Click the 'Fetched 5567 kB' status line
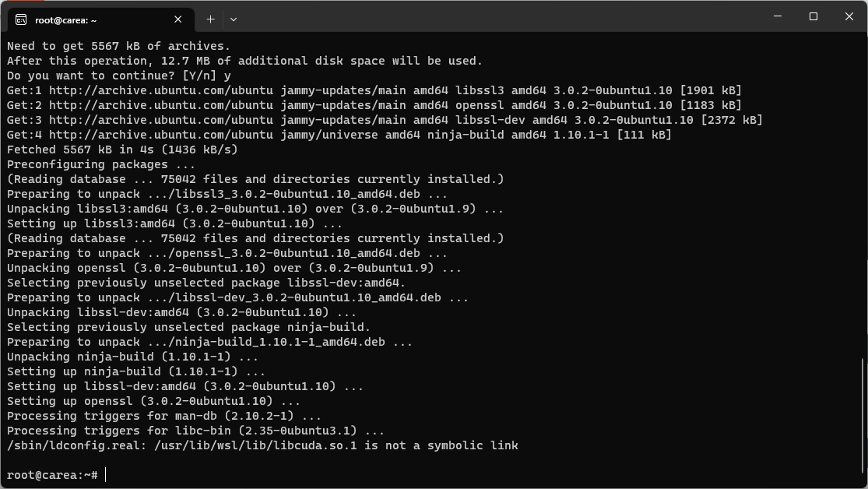This screenshot has height=489, width=868. tap(117, 150)
